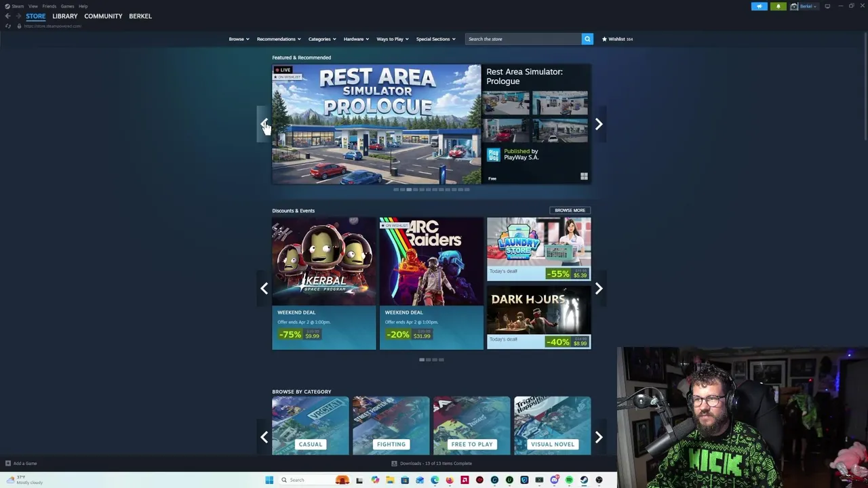Viewport: 868px width, 488px height.
Task: Browse the CASUAL category tile
Action: tap(311, 426)
